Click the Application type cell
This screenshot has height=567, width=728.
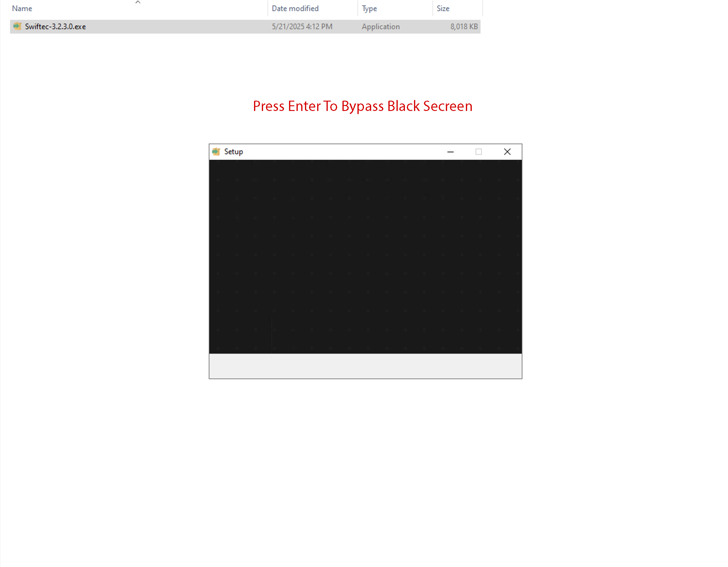(x=381, y=27)
